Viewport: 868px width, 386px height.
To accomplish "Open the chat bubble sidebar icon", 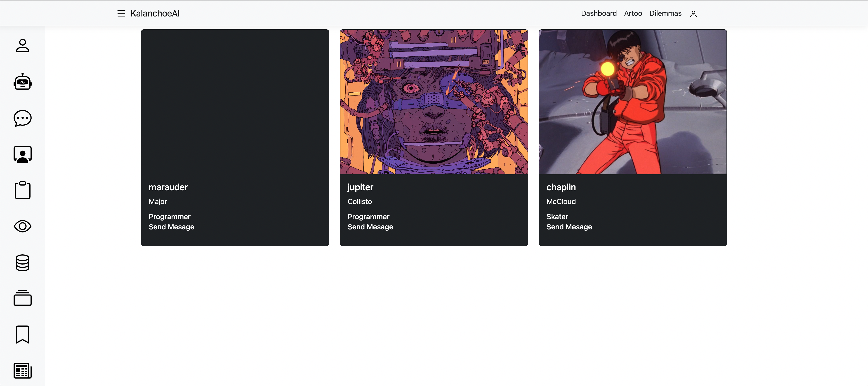I will tap(23, 118).
